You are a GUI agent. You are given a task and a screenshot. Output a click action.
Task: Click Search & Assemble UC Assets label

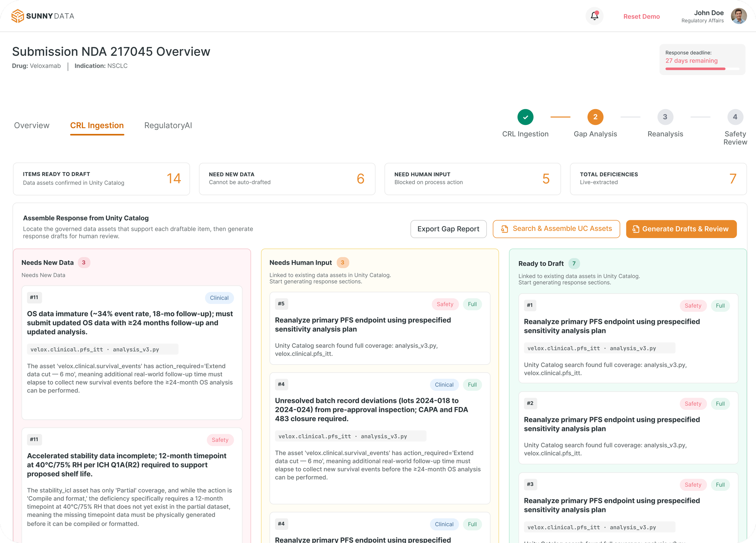[562, 228]
